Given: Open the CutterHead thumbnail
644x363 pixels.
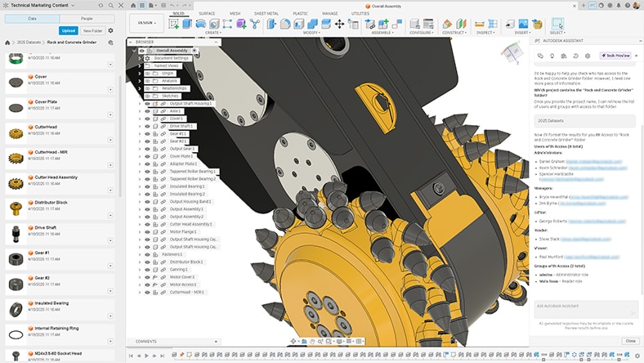Looking at the screenshot, I should click(16, 133).
